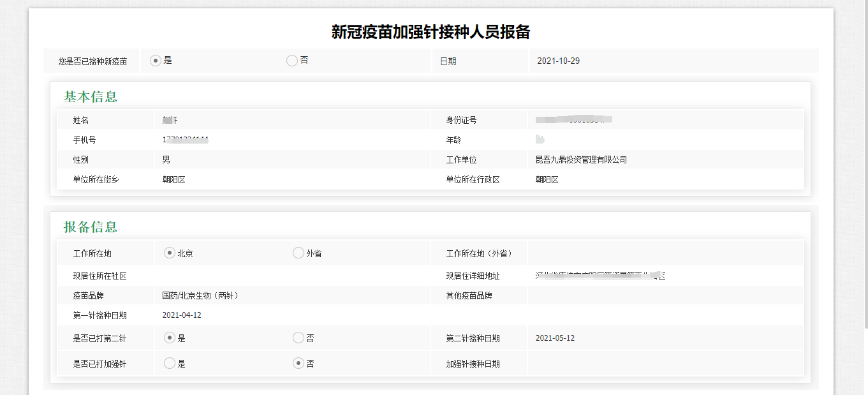Image resolution: width=868 pixels, height=395 pixels.
Task: Click the page title 新冠疫苗加强针接种人员报备
Action: pyautogui.click(x=430, y=32)
